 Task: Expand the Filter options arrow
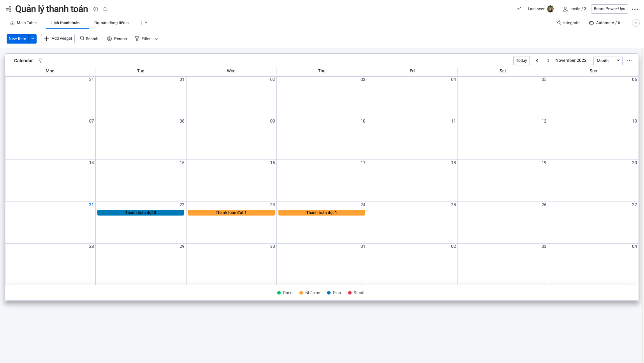coord(157,39)
